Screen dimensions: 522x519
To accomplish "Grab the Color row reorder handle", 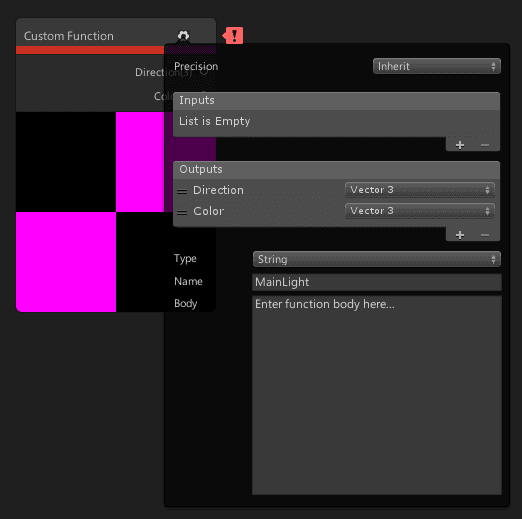I will [x=182, y=212].
